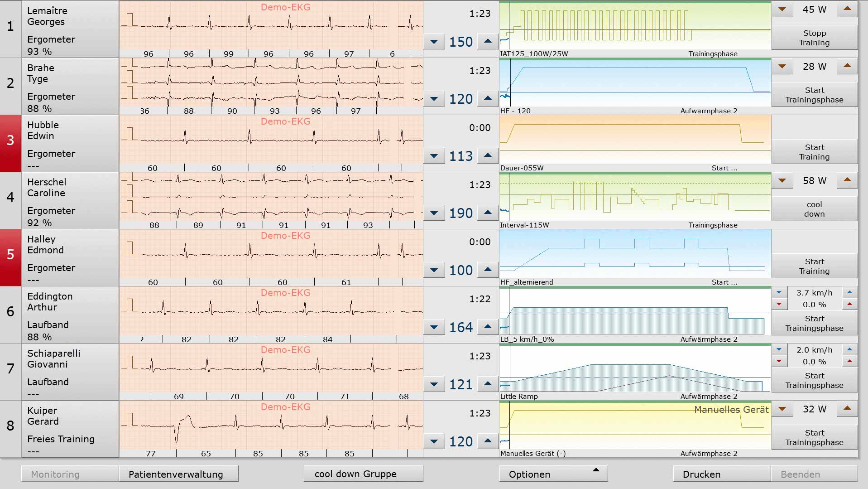Open the Little Ramp profile graph
The height and width of the screenshot is (489, 868).
pos(635,368)
